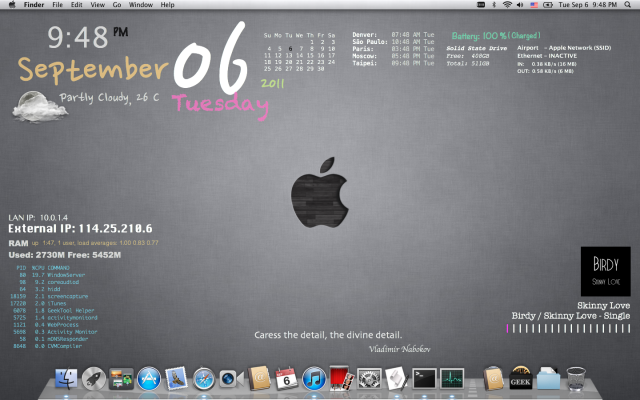Open the Help menu
The height and width of the screenshot is (400, 640).
tap(167, 5)
